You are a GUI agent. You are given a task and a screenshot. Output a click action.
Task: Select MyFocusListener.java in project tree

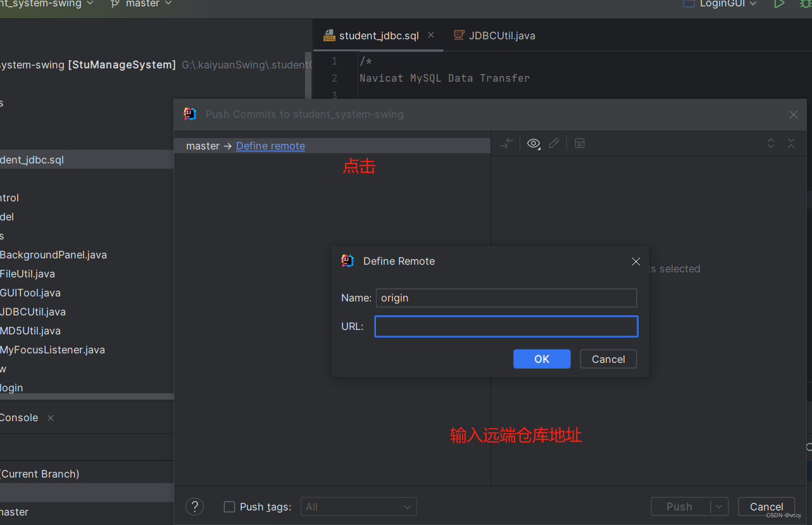click(53, 350)
